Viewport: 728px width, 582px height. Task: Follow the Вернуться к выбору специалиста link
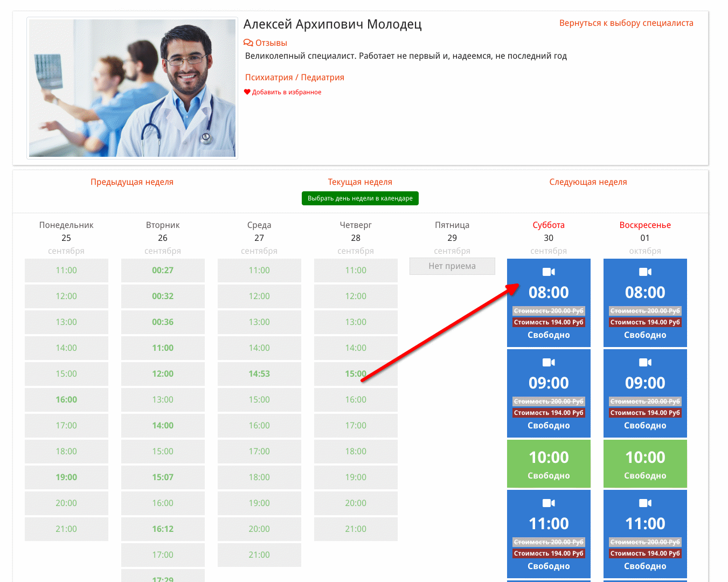pos(626,23)
